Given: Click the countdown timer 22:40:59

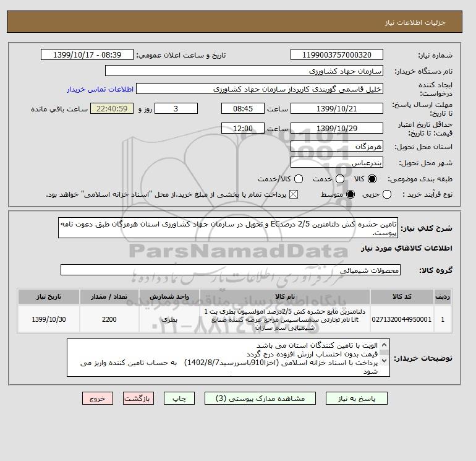Looking at the screenshot, I should click(x=112, y=108).
